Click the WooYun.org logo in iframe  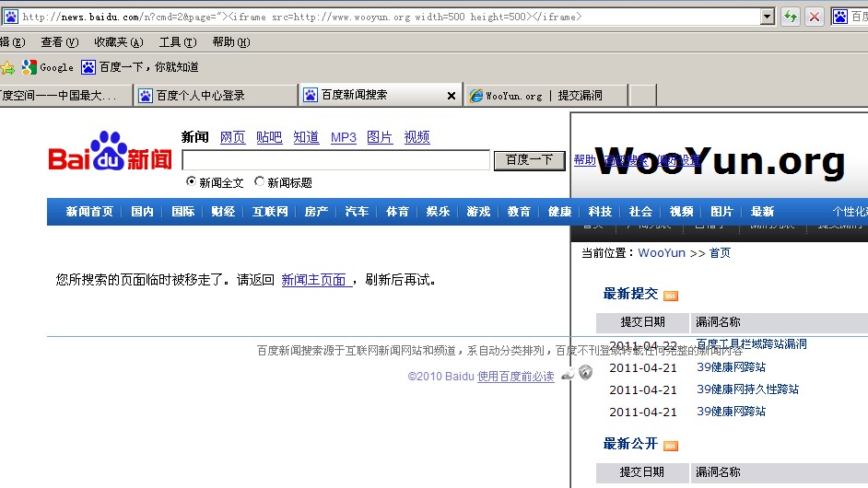[720, 161]
